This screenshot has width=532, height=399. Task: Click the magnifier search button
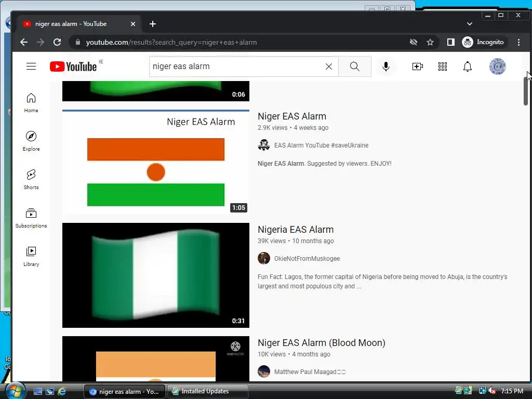pos(354,66)
